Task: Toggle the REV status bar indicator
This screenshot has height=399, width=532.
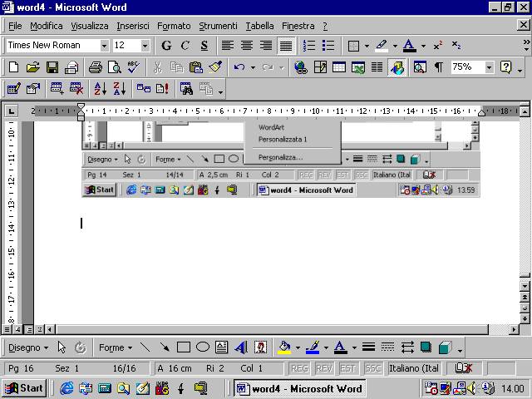Action: 324,368
